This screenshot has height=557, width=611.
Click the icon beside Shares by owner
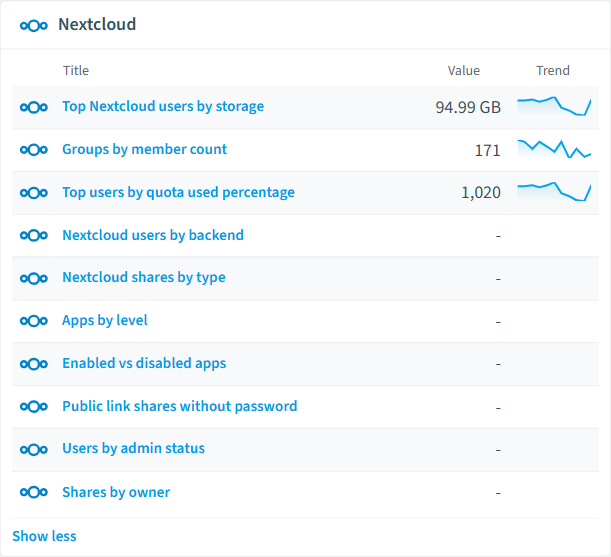pyautogui.click(x=34, y=492)
